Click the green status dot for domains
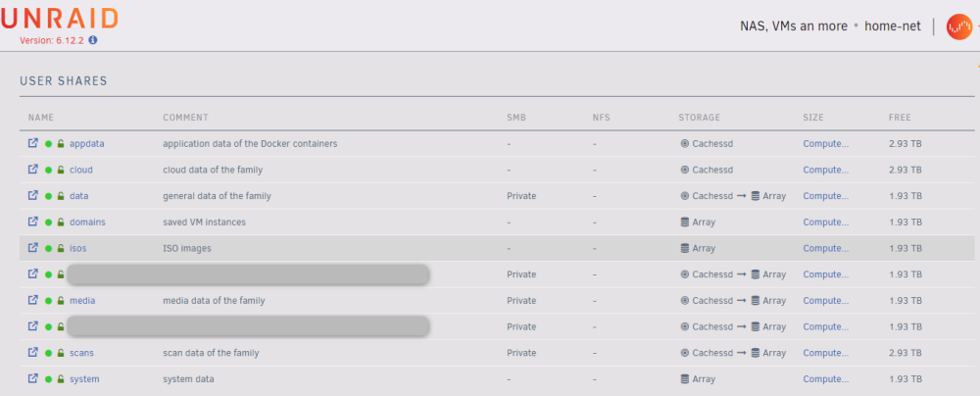Screen dimensions: 980x396 (x=49, y=223)
